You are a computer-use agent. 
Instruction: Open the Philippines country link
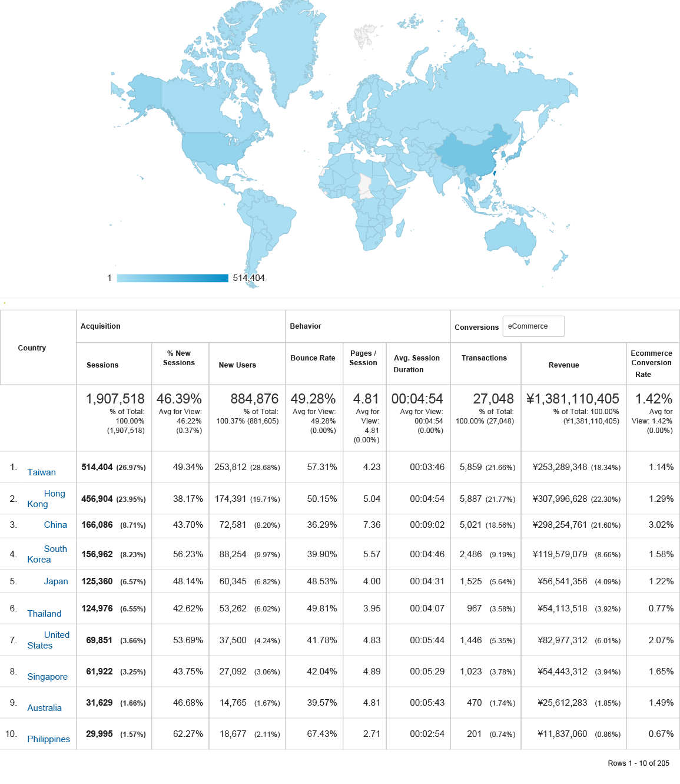49,739
